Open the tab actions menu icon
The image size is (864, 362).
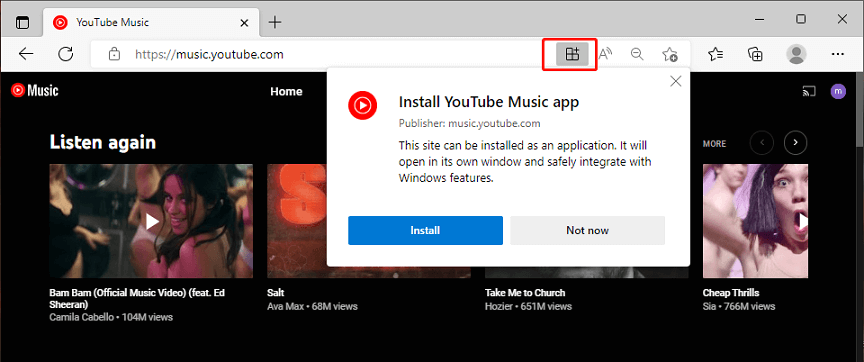22,22
